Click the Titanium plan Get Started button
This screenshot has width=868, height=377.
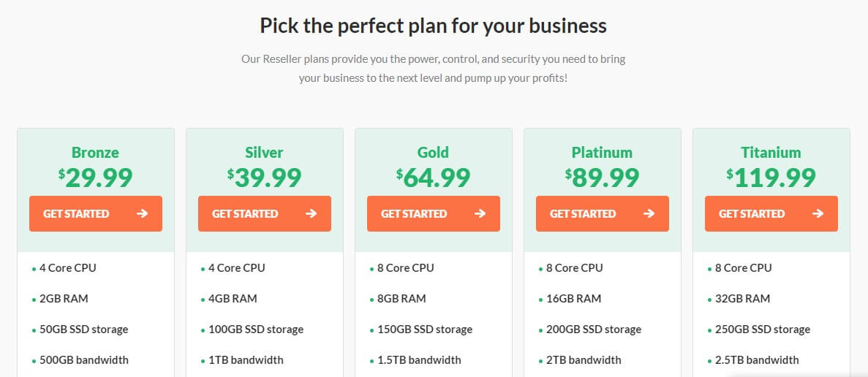771,213
